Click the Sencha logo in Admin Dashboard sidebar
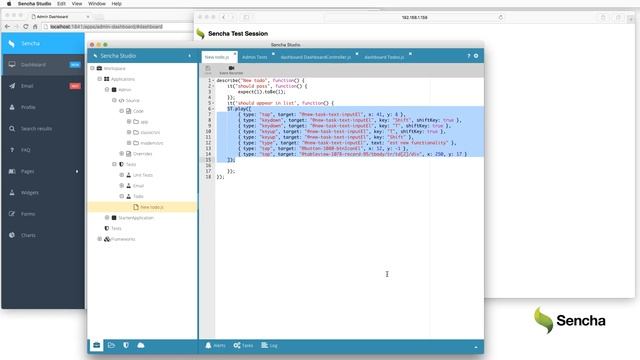 pos(11,43)
